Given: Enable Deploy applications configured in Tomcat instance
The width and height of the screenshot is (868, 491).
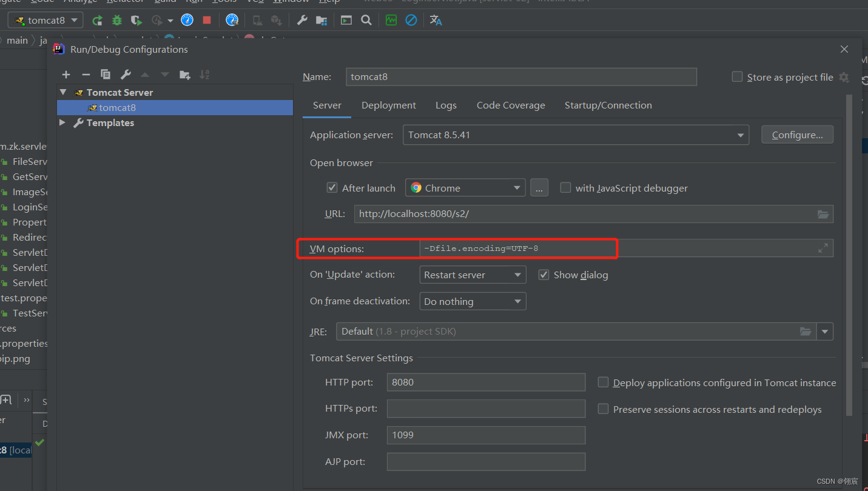Looking at the screenshot, I should pyautogui.click(x=603, y=382).
